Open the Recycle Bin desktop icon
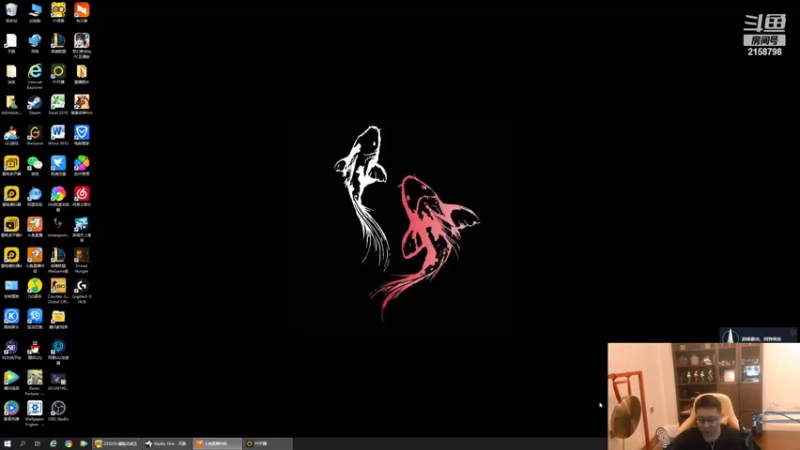 point(11,12)
